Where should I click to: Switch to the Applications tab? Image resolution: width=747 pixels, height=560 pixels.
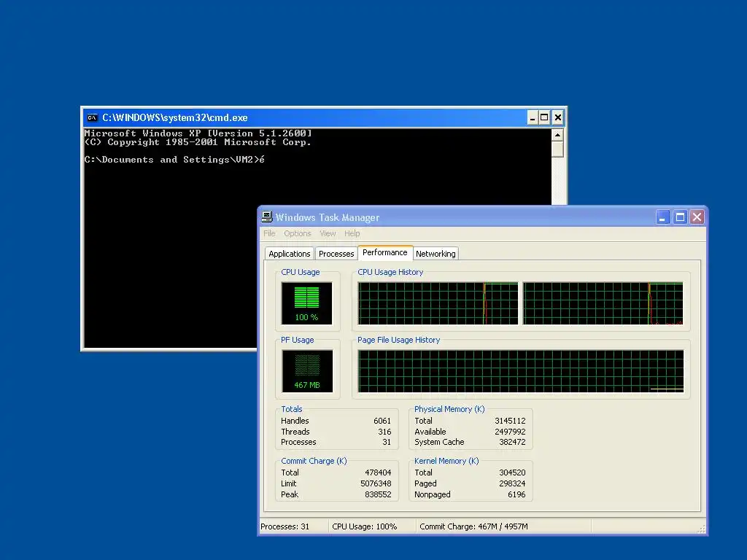coord(289,254)
